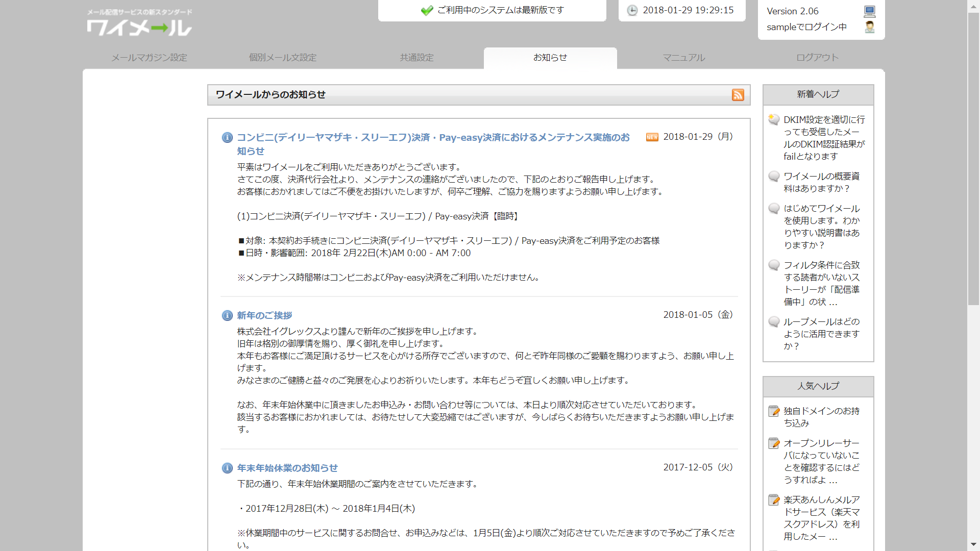This screenshot has width=980, height=551.
Task: Click the computer monitor icon beside Version 2.06
Action: [x=870, y=11]
